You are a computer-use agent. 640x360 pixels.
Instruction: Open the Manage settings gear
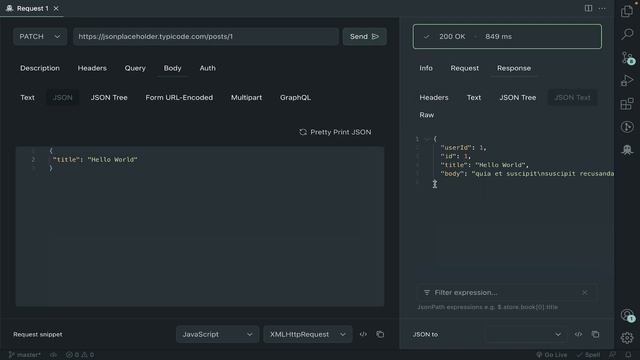[x=627, y=338]
